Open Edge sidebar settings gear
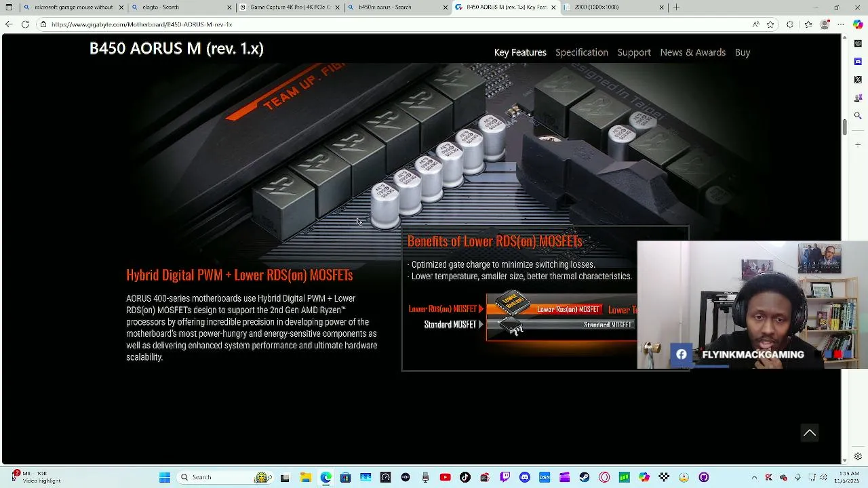Screen dimensions: 868x488 [x=858, y=457]
